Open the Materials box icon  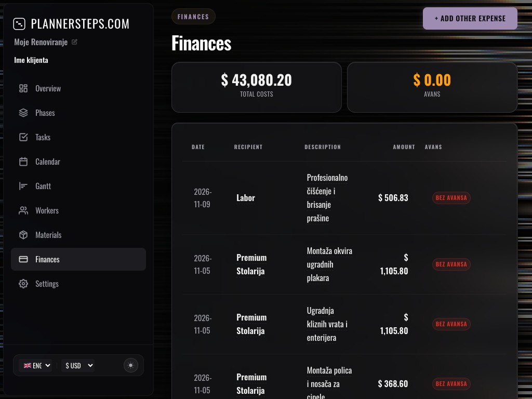(x=23, y=235)
